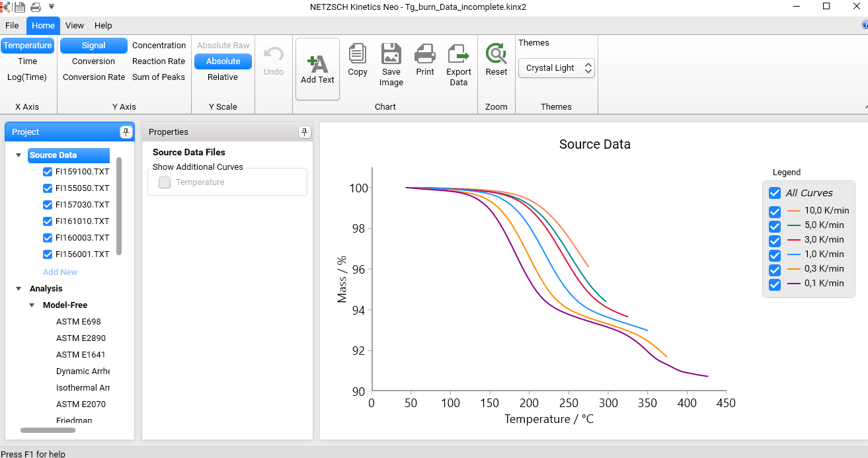868x458 pixels.
Task: Collapse the Source Data tree section
Action: [18, 155]
